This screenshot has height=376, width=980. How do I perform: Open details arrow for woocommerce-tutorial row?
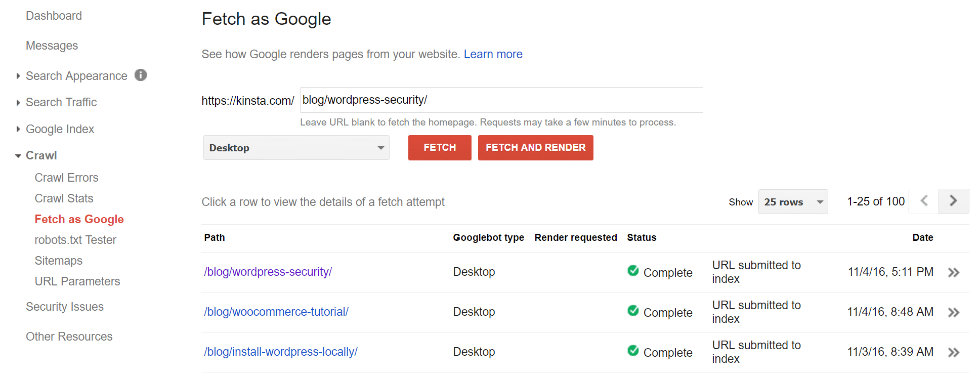pyautogui.click(x=953, y=313)
